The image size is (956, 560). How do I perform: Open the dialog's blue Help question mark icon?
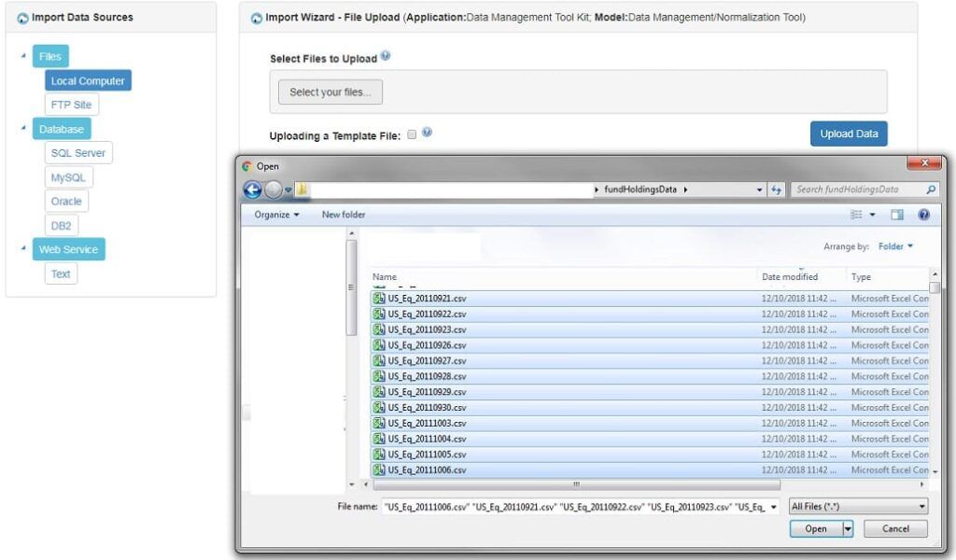click(923, 215)
